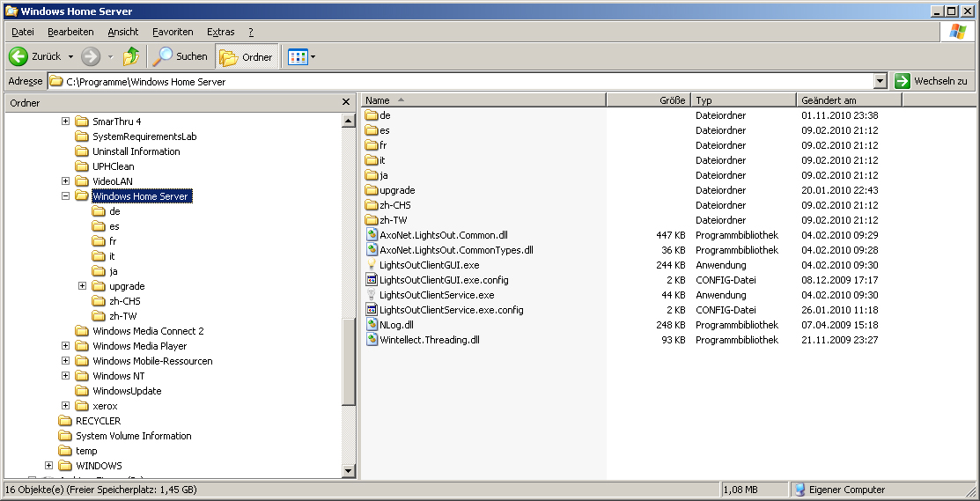Click Eigener Computer in status bar
The image size is (980, 501).
pyautogui.click(x=839, y=490)
